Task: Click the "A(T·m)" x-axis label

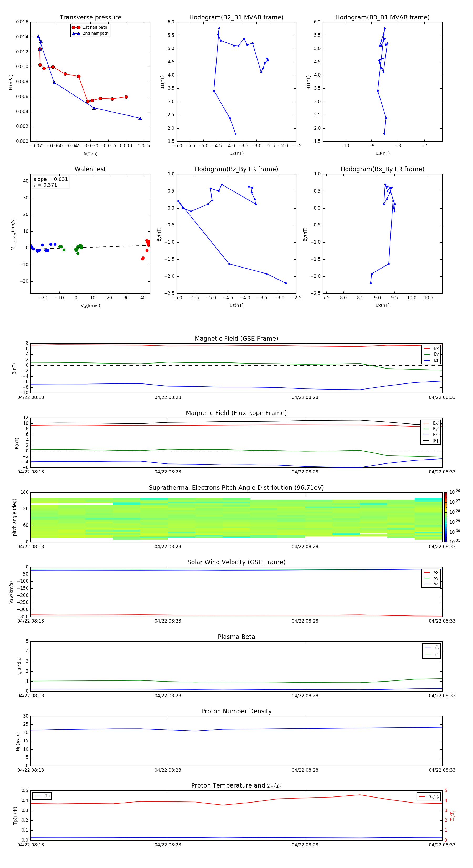Action: point(90,154)
